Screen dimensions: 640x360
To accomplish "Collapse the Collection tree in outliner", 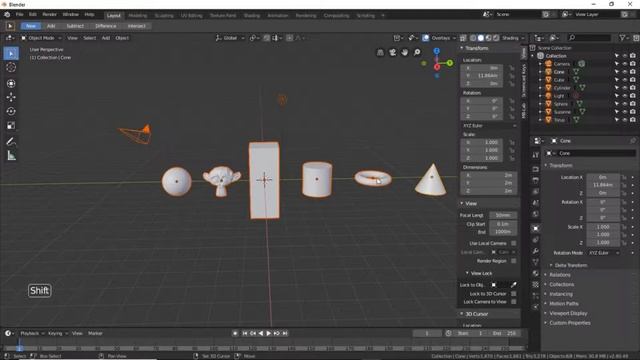I will click(532, 56).
